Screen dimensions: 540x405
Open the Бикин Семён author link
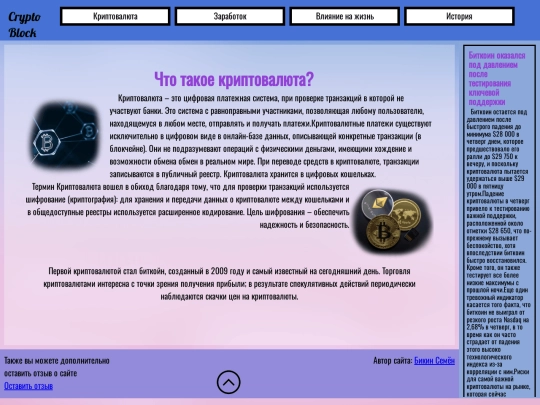(434, 360)
